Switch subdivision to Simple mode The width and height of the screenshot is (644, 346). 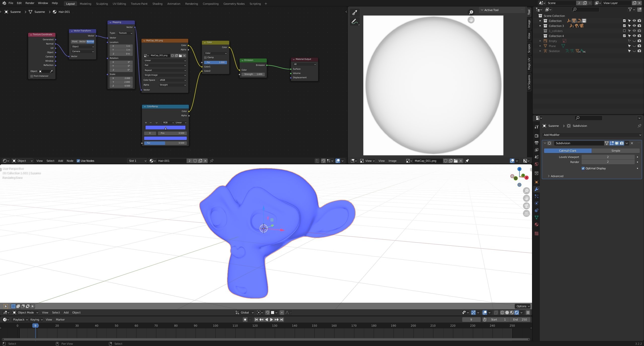(616, 150)
